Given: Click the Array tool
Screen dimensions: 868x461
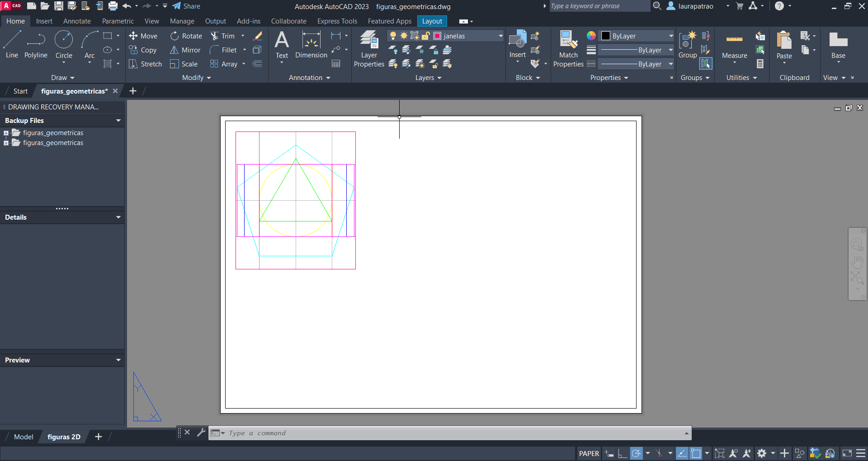Looking at the screenshot, I should click(x=224, y=64).
